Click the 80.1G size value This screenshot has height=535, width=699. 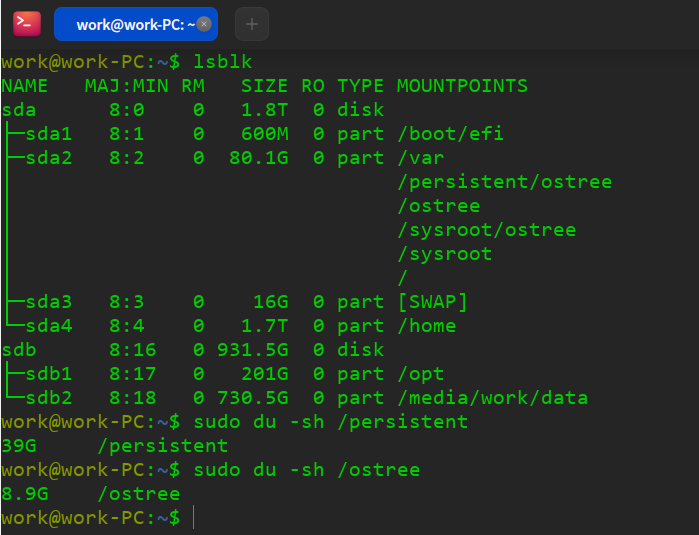click(259, 158)
